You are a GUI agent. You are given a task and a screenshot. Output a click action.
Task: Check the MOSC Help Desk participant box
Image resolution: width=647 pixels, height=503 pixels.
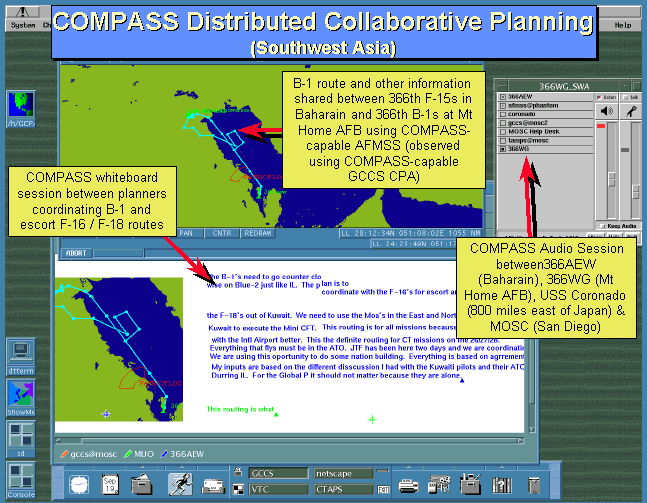(502, 131)
